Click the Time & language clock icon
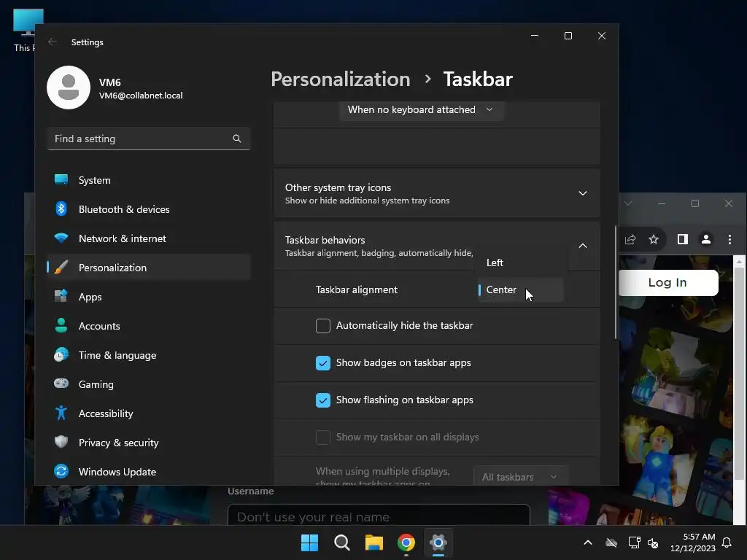Screen dimensions: 747x560 [x=61, y=355]
